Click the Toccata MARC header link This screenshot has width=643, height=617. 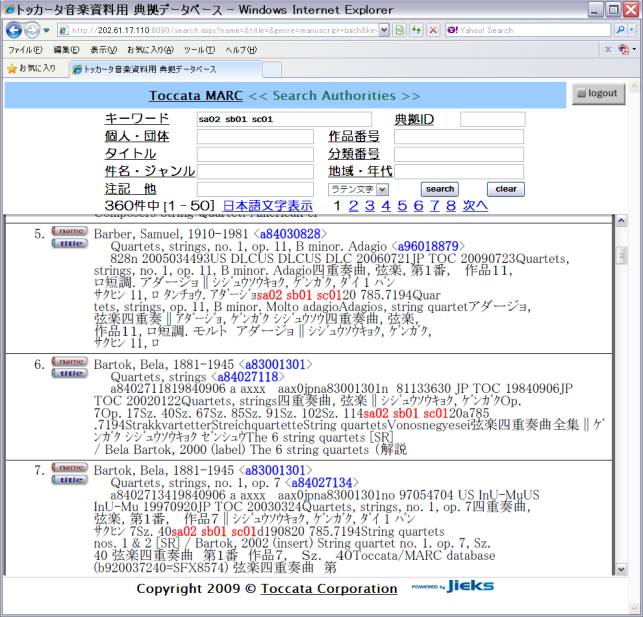click(x=196, y=96)
